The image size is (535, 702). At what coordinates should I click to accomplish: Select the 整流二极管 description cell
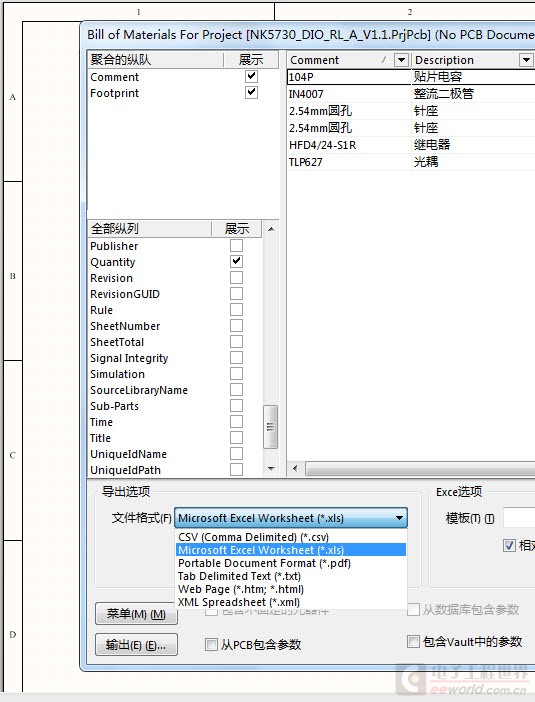[473, 94]
